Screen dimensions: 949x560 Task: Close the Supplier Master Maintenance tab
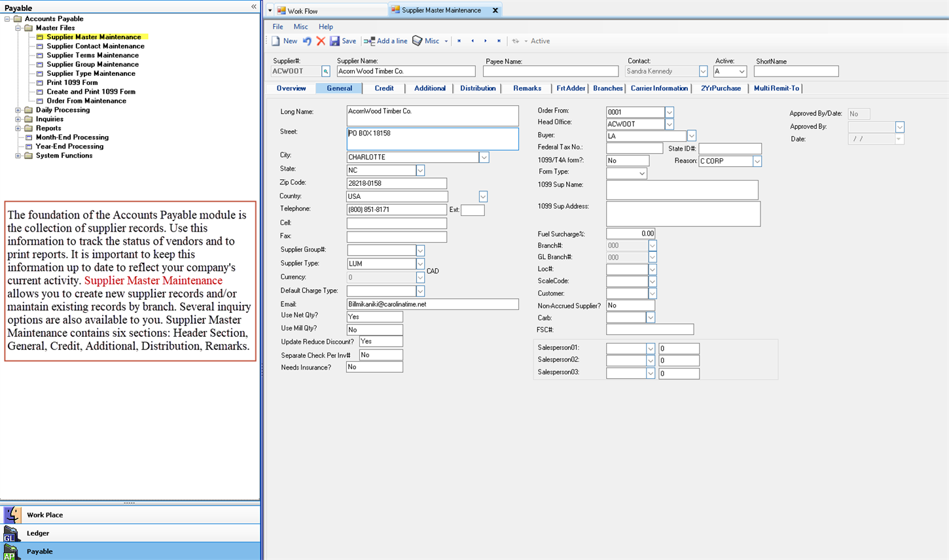(495, 10)
